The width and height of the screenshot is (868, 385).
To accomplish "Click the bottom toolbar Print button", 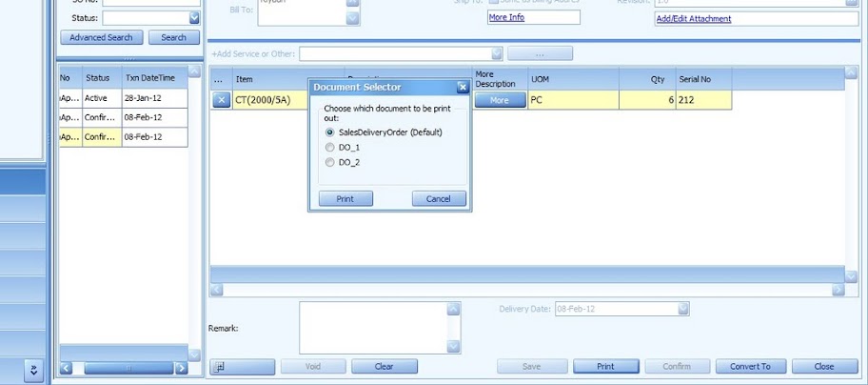I will pyautogui.click(x=606, y=366).
